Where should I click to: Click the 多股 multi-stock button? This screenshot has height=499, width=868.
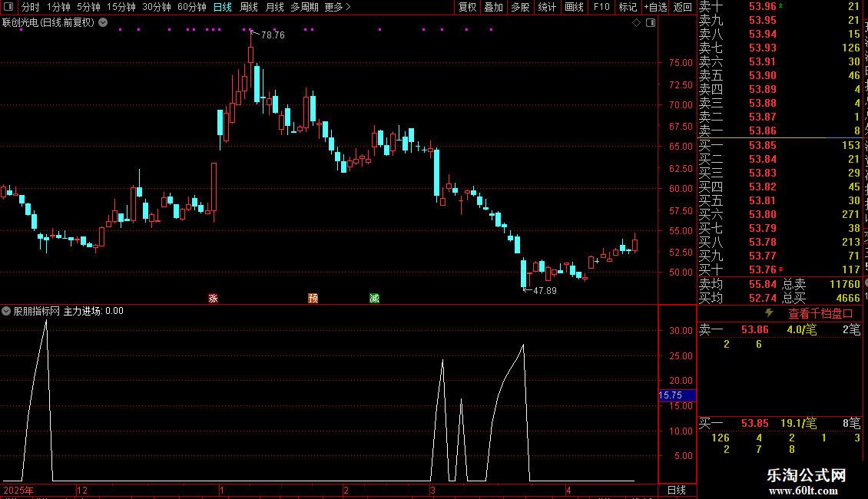tap(520, 7)
